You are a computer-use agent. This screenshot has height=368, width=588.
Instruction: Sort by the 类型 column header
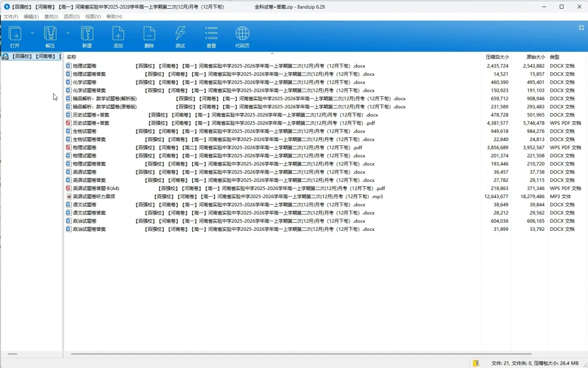555,57
